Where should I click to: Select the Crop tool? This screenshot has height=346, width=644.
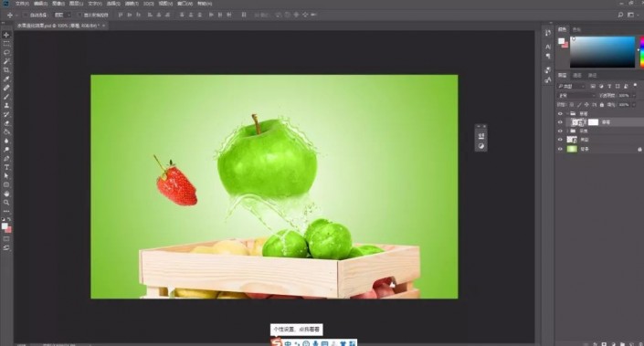click(6, 70)
